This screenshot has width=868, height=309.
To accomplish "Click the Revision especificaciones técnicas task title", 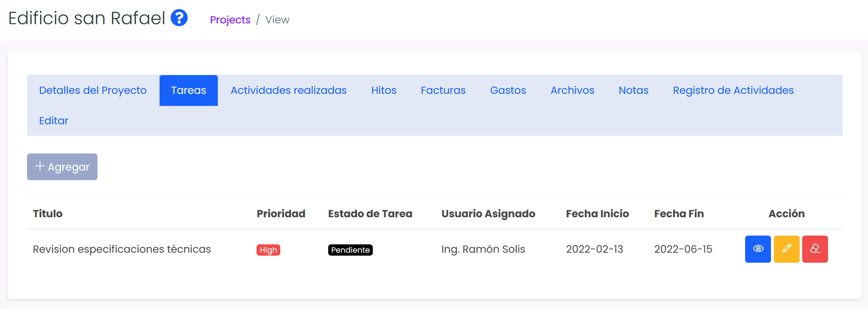I will (x=122, y=249).
